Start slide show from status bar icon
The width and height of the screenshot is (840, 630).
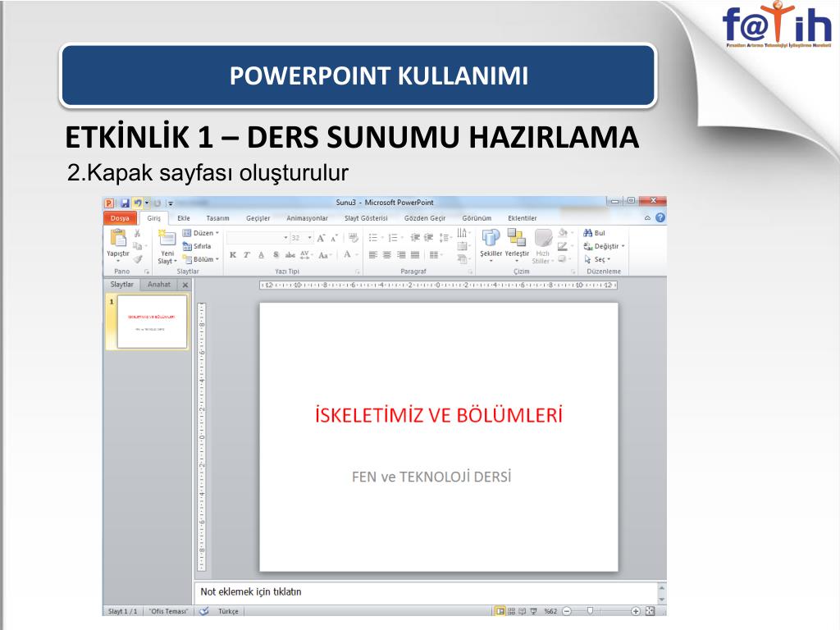tap(533, 611)
